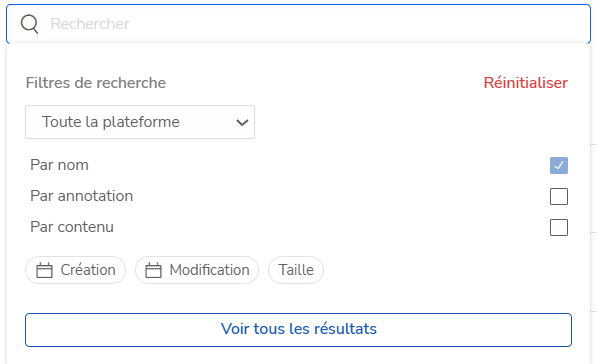597x364 pixels.
Task: Open the Taille size filter chip
Action: click(296, 270)
